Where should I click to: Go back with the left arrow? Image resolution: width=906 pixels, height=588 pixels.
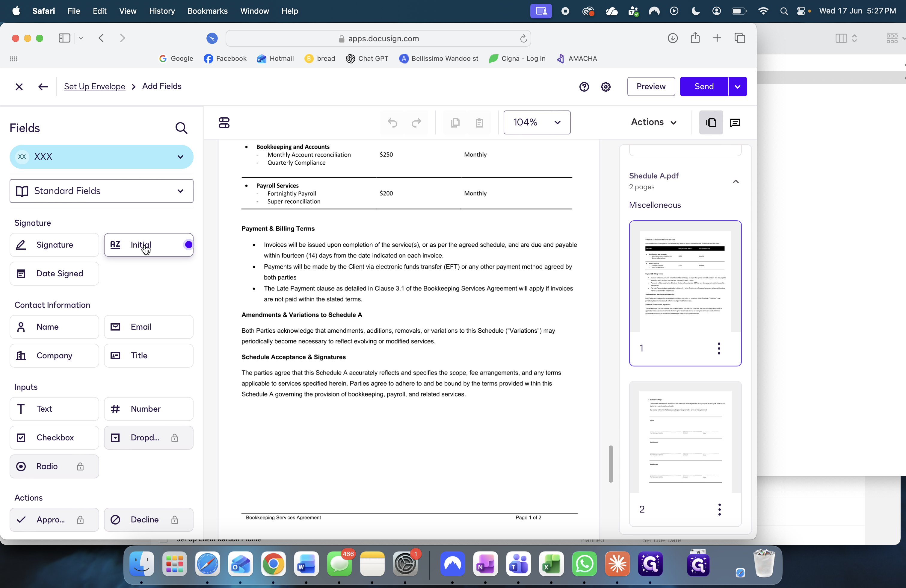(x=43, y=87)
